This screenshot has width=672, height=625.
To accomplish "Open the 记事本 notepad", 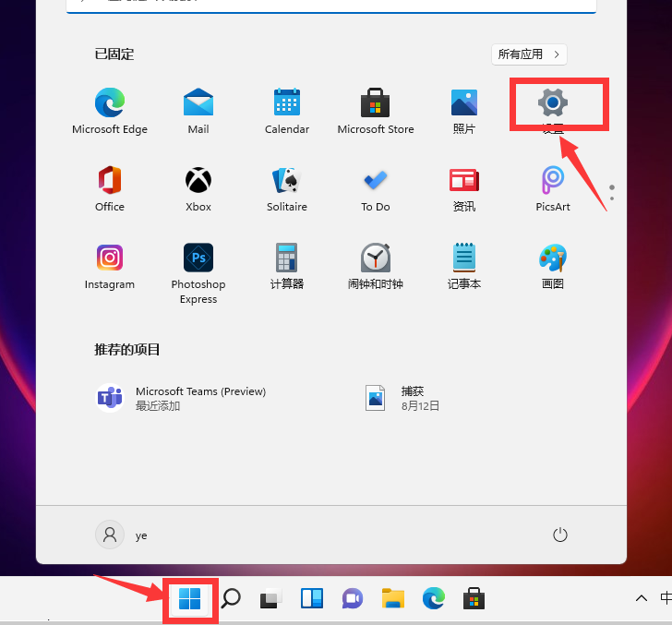I will (x=464, y=266).
